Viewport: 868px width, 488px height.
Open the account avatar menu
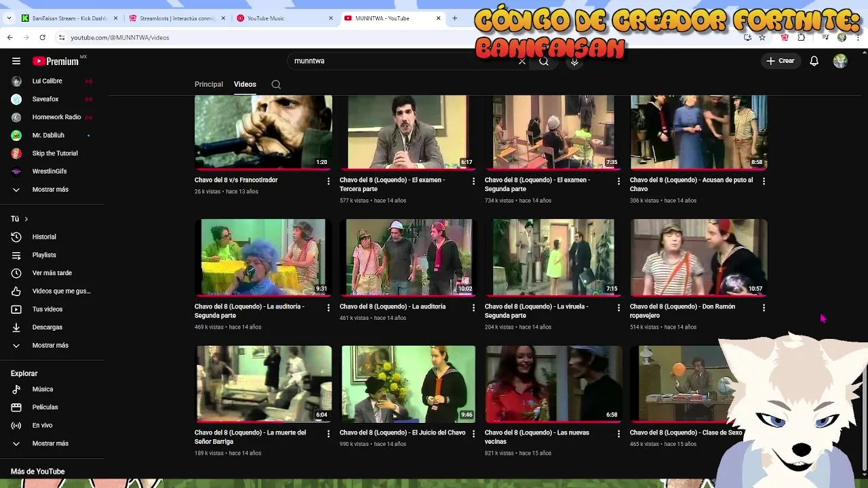pos(840,61)
